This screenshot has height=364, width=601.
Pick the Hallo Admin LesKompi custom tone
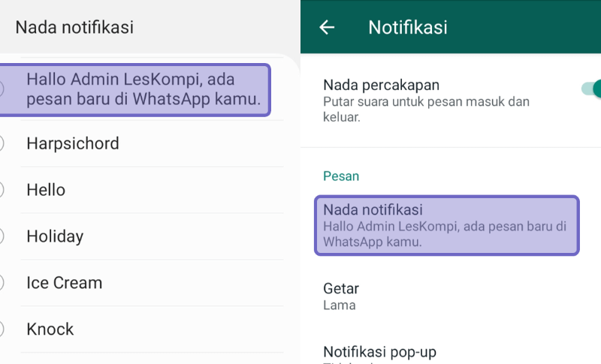(135, 90)
